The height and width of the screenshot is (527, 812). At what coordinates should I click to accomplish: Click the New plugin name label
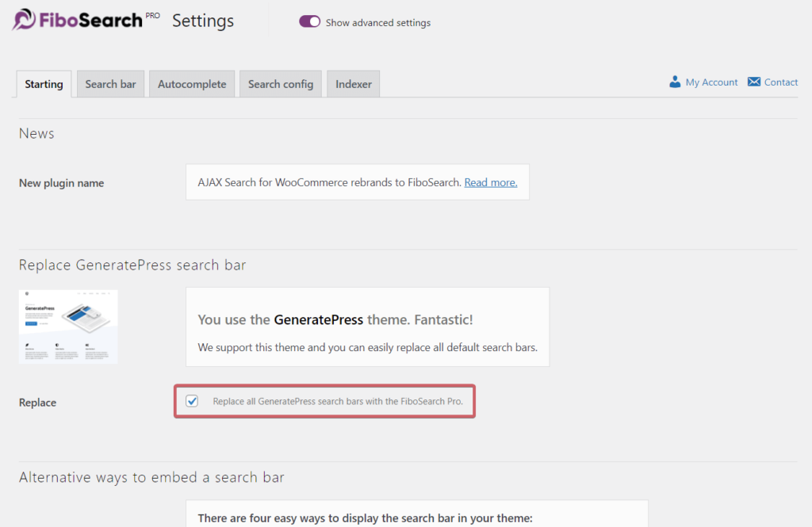click(x=62, y=183)
